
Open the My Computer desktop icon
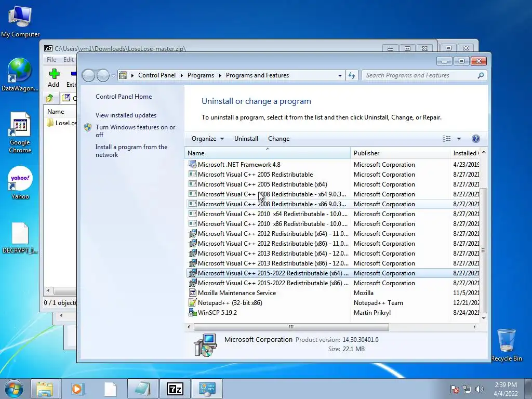click(x=20, y=21)
